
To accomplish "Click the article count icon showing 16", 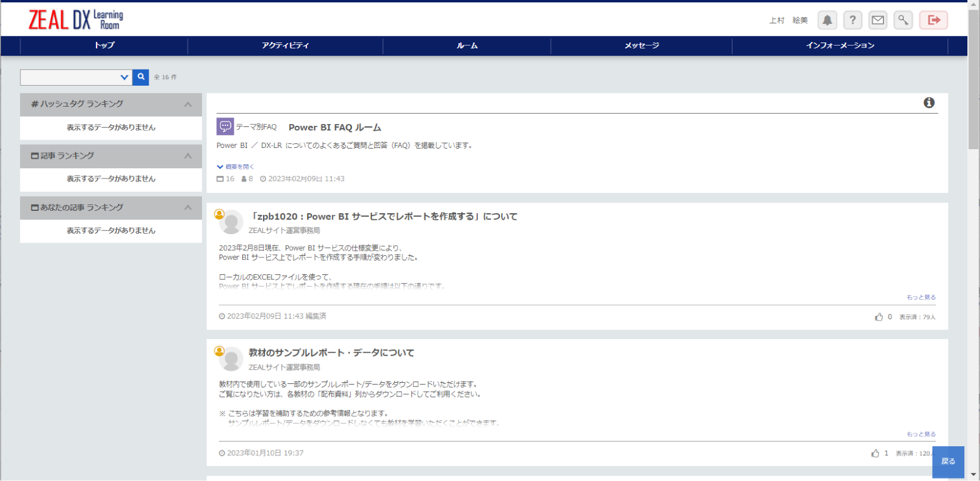I will pyautogui.click(x=220, y=179).
